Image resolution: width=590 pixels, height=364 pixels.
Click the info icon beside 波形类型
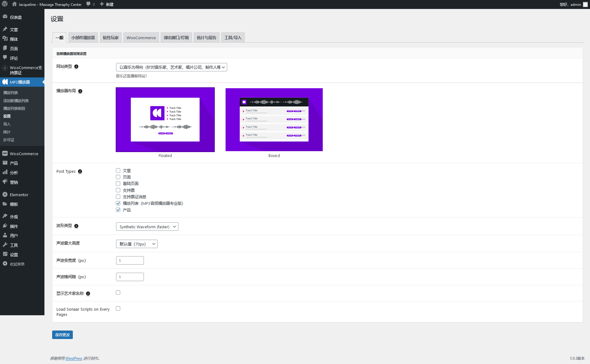pos(76,226)
